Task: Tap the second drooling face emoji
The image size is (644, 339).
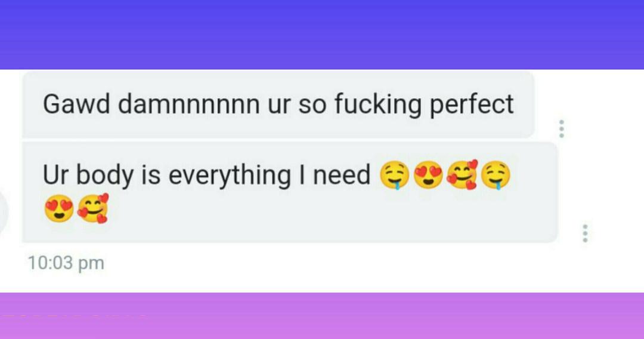Action: coord(496,175)
